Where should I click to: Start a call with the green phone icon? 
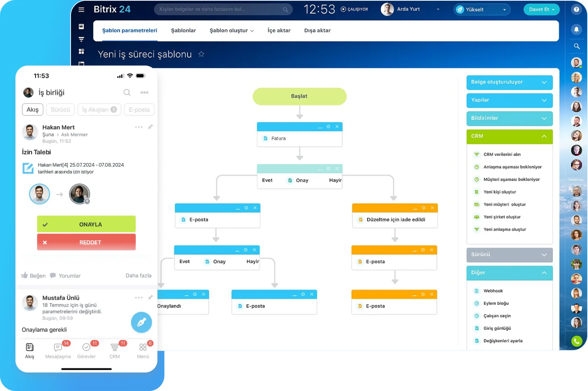[x=576, y=341]
